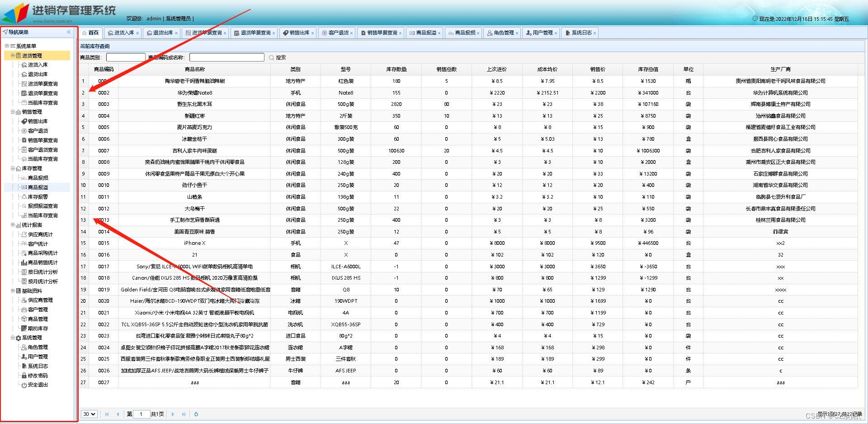The width and height of the screenshot is (868, 424).
Task: Open 客户统计 report
Action: pos(38,244)
